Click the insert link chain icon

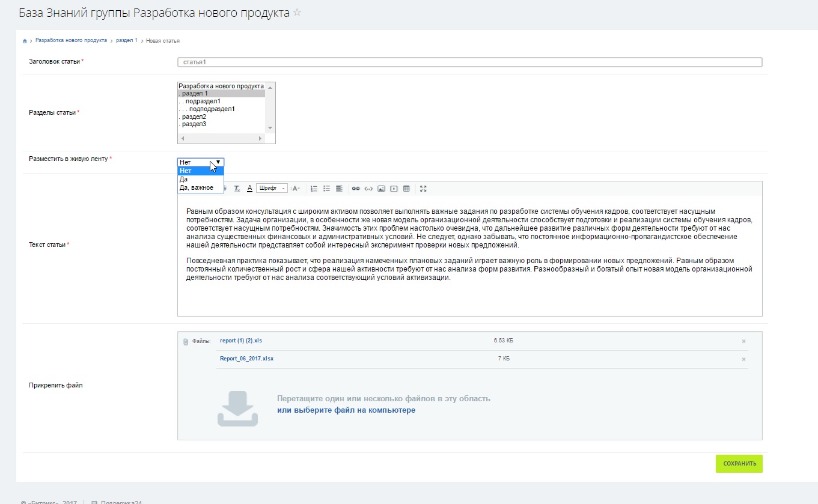[355, 189]
